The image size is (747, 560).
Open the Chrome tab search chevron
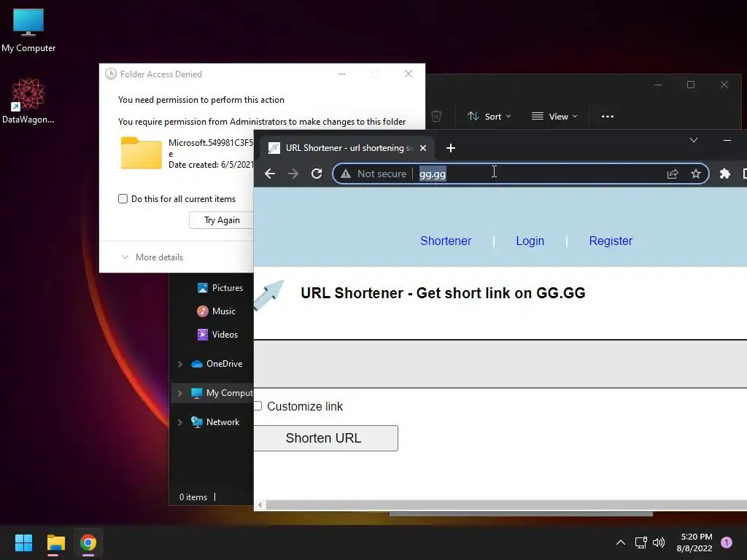pyautogui.click(x=694, y=140)
